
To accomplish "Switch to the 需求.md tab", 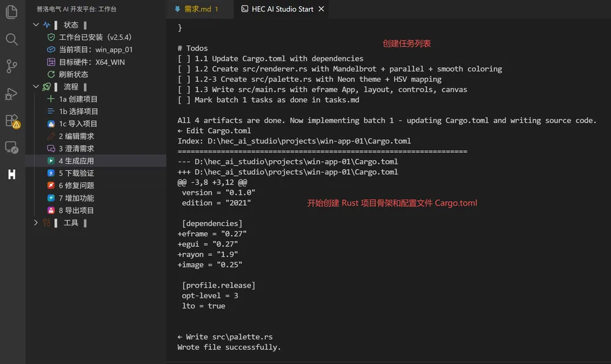I will coord(197,9).
